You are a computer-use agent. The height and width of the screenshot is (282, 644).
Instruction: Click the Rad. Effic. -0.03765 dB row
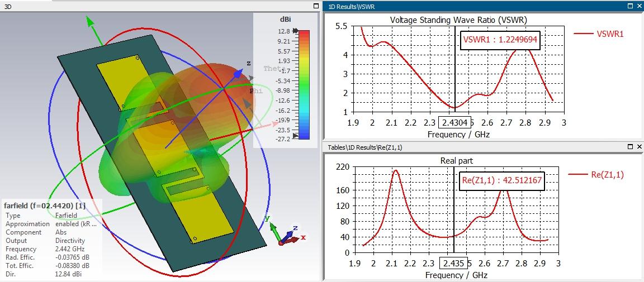pyautogui.click(x=46, y=257)
